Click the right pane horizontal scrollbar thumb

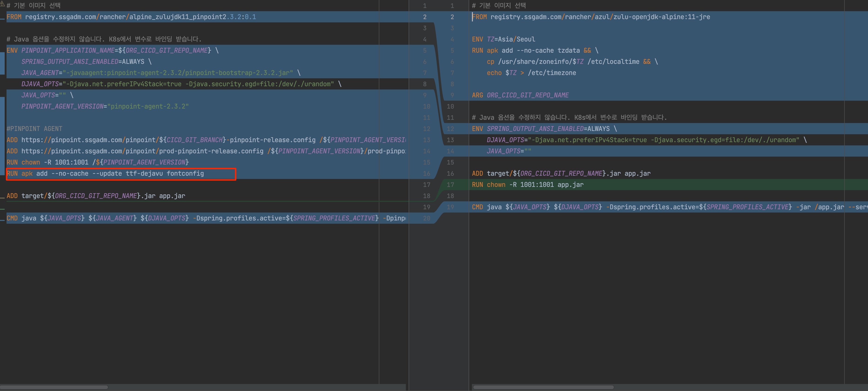[x=543, y=387]
